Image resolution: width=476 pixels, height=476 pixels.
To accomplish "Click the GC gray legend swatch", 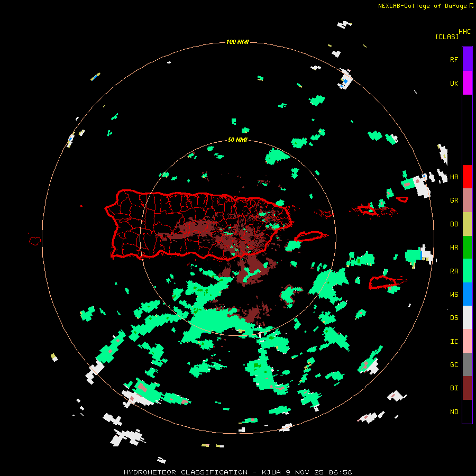I will (x=467, y=364).
